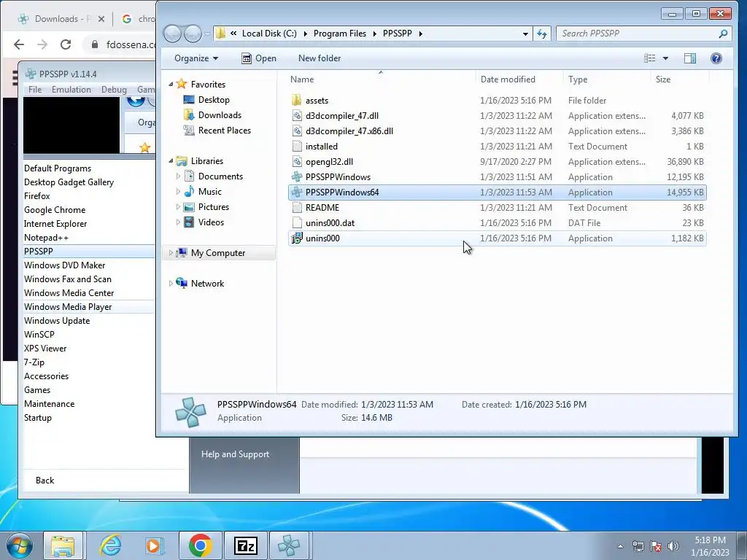Show hidden tray icons arrow
Image resolution: width=747 pixels, height=560 pixels.
click(x=620, y=546)
